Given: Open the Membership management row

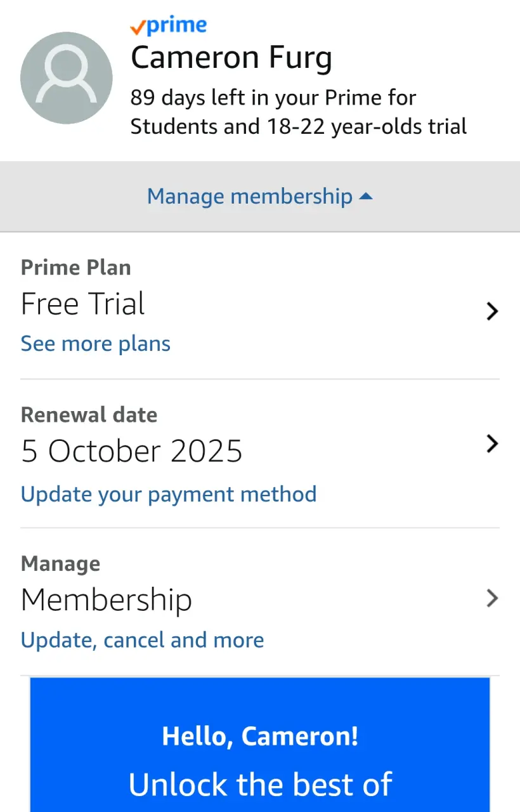Looking at the screenshot, I should coord(260,601).
